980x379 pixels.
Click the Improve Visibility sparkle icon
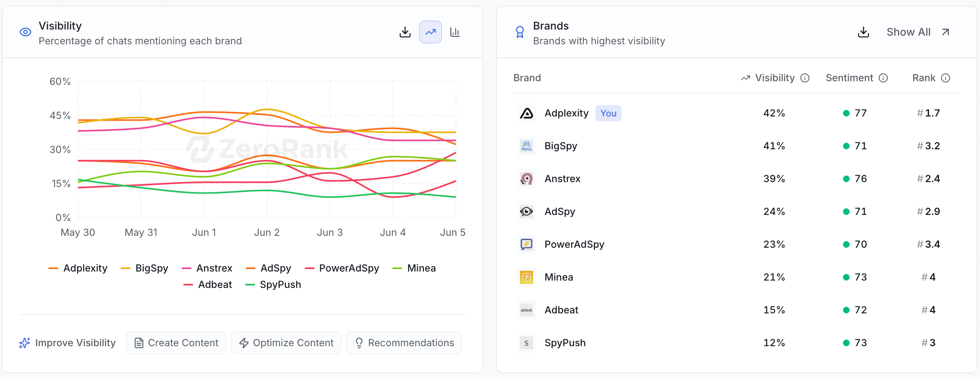pyautogui.click(x=25, y=343)
